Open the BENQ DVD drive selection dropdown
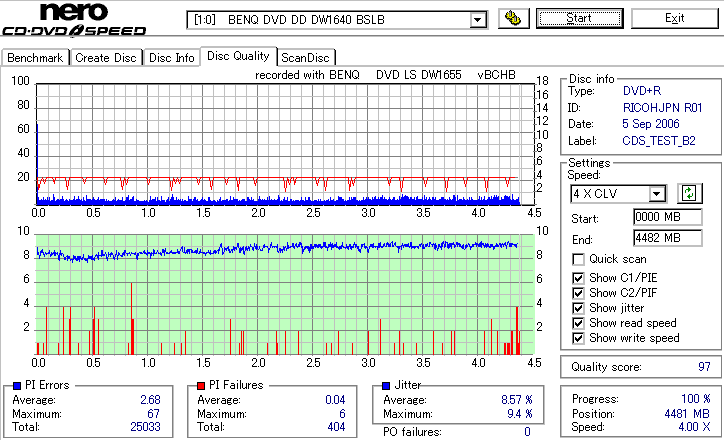The height and width of the screenshot is (441, 724). tap(477, 20)
